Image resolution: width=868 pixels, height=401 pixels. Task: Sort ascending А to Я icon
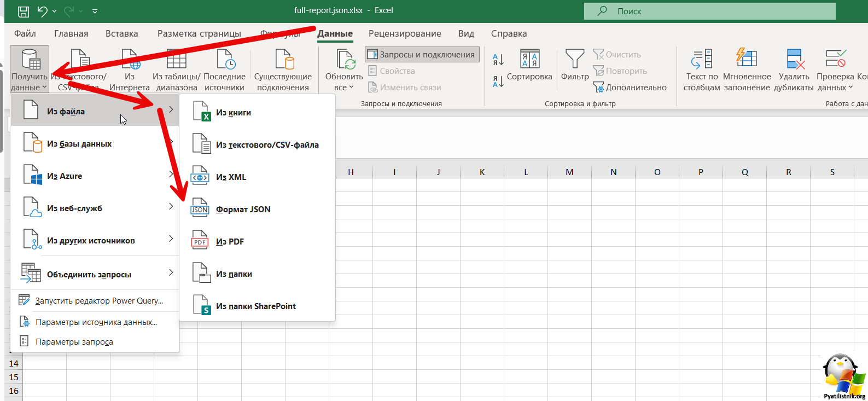point(498,59)
